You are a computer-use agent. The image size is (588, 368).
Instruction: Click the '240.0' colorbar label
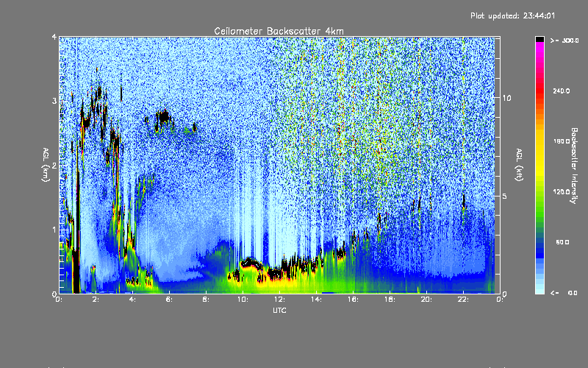tap(562, 91)
